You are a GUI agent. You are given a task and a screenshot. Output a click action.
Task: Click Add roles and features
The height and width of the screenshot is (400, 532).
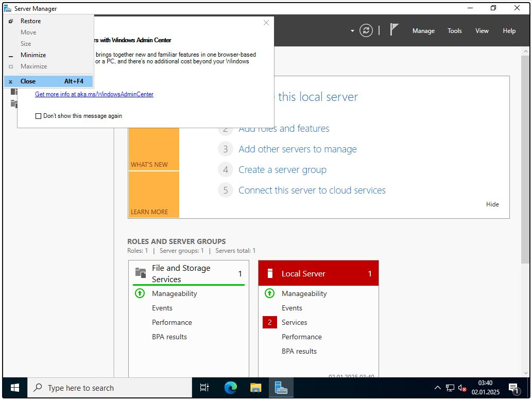click(x=284, y=129)
